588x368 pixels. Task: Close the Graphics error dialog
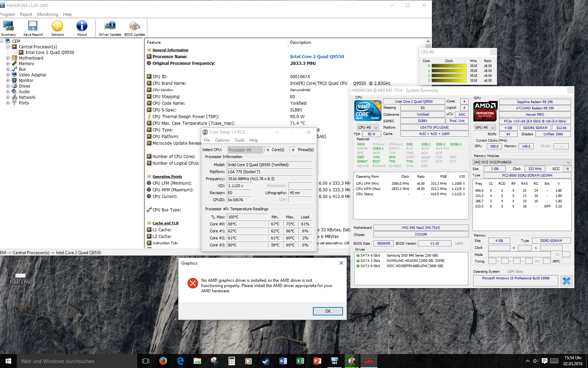341,263
